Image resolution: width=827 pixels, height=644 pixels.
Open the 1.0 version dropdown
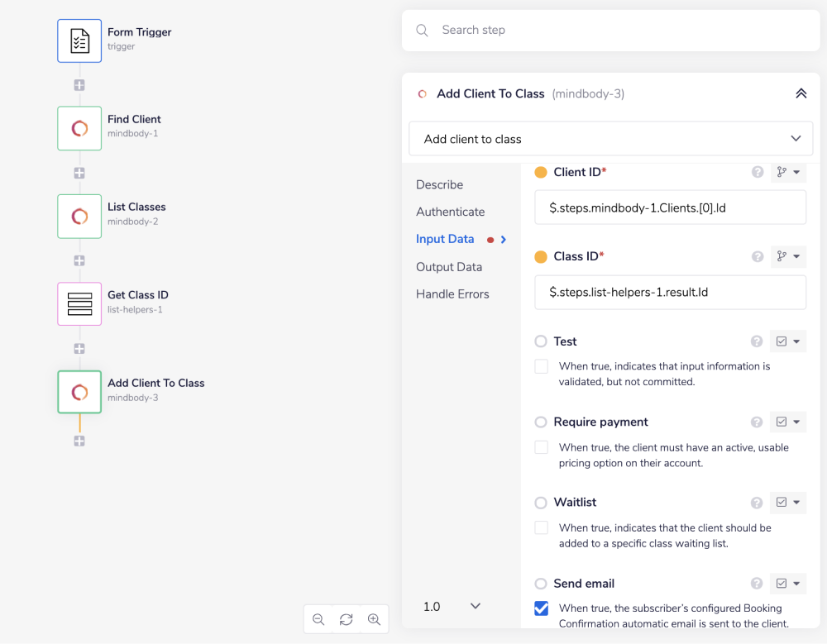(x=452, y=606)
